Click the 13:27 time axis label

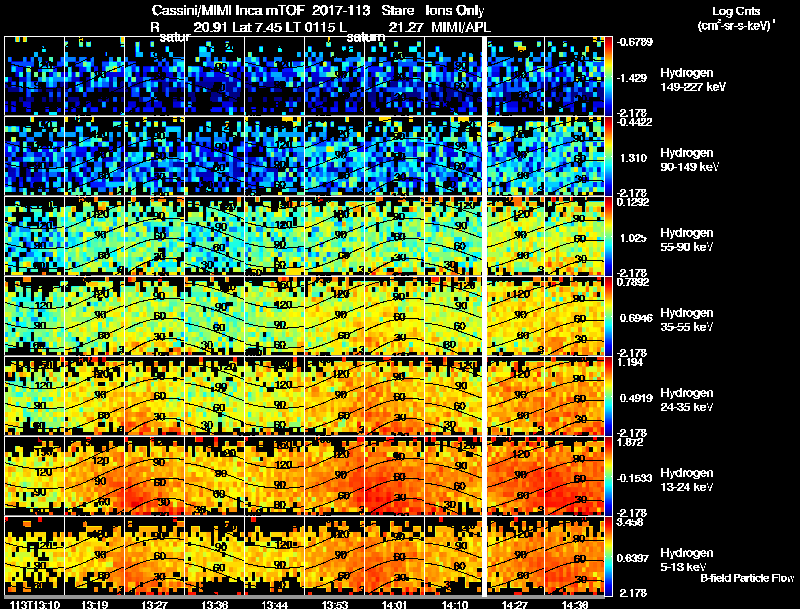pos(154,604)
